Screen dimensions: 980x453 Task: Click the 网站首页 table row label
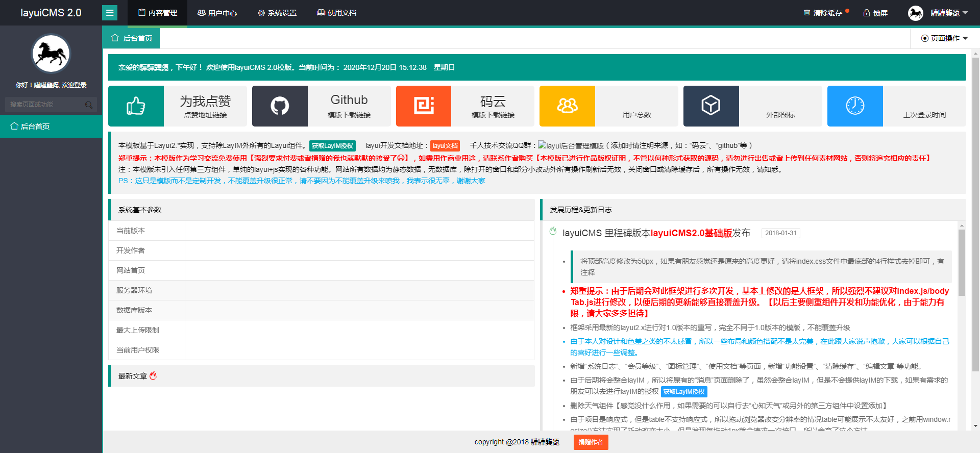tap(131, 270)
